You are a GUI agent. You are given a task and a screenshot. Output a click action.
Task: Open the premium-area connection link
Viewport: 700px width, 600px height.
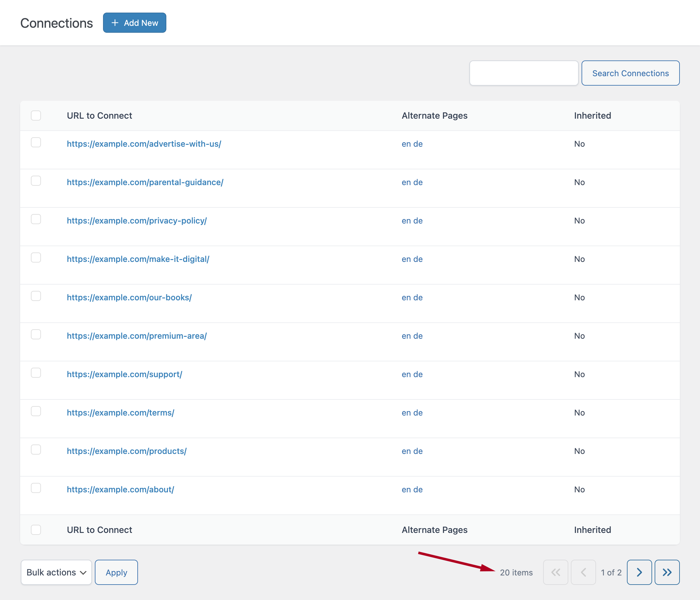pos(136,336)
